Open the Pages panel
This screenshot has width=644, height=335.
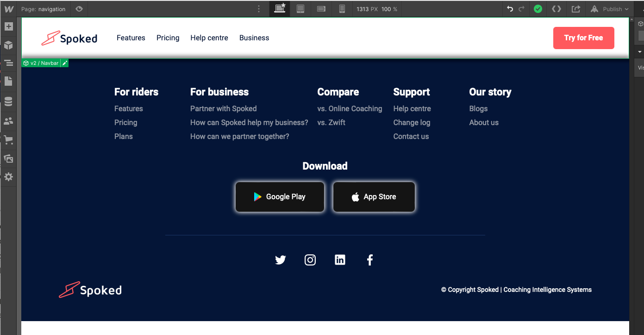click(8, 81)
